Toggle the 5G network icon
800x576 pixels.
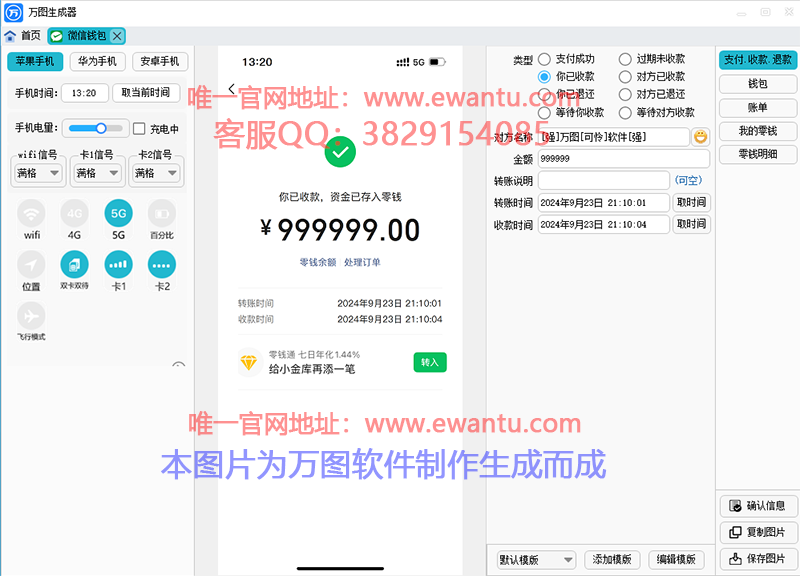pos(118,214)
